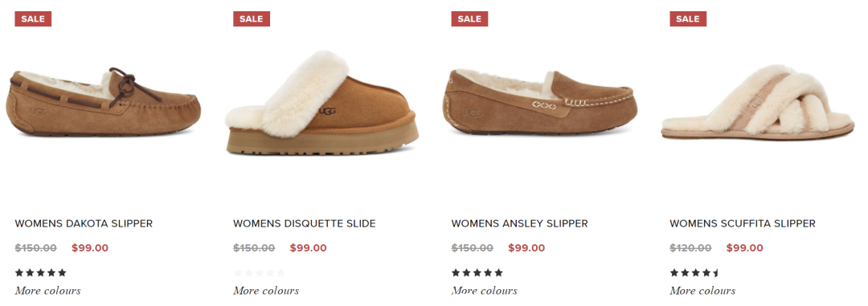Click the SALE badge on Ansley Slipper
Screen dimensions: 868x306
(x=469, y=18)
